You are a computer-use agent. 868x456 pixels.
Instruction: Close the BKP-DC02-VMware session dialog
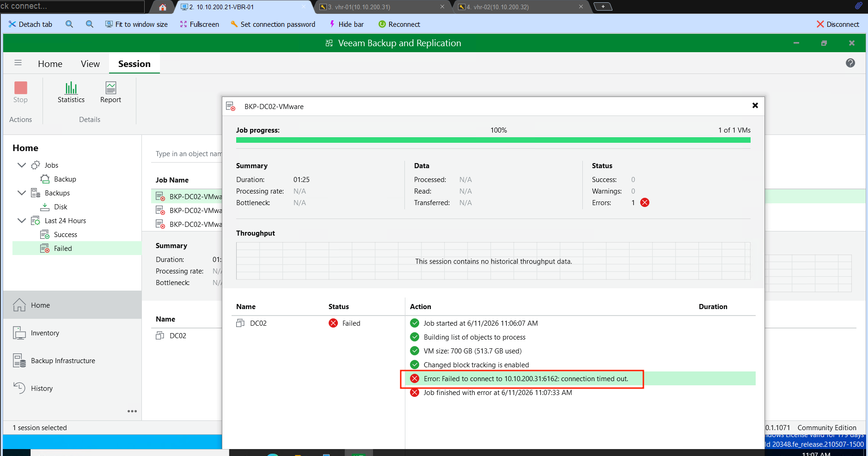[x=755, y=105]
